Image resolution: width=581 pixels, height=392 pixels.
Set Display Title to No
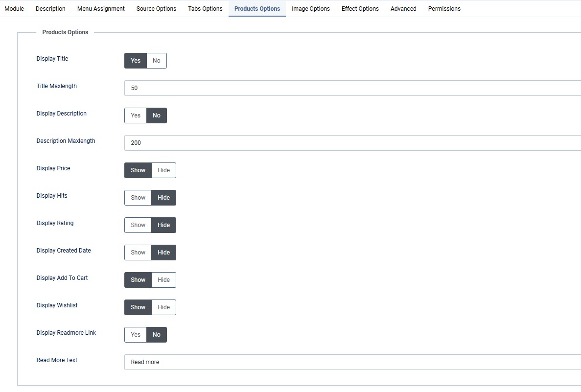click(x=157, y=61)
